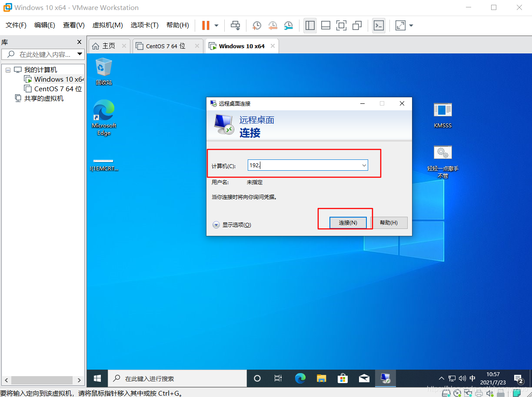Screen dimensions: 532x397
Task: Open the notification center showing 2 alerts
Action: (x=518, y=378)
